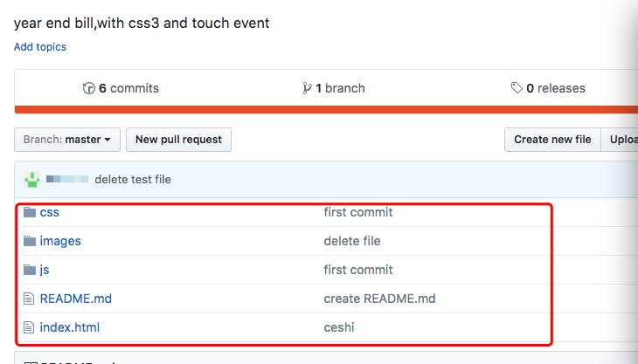
Task: Click the New pull request button
Action: (178, 140)
